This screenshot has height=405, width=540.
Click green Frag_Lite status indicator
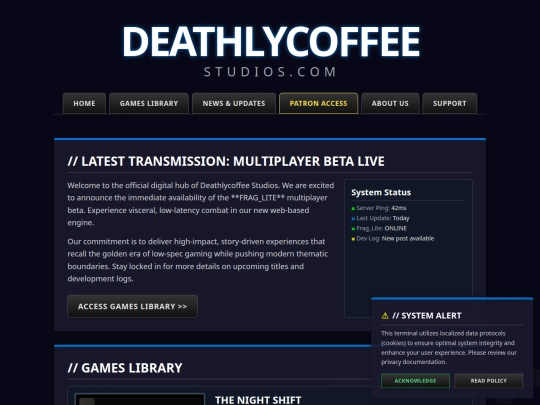click(353, 229)
